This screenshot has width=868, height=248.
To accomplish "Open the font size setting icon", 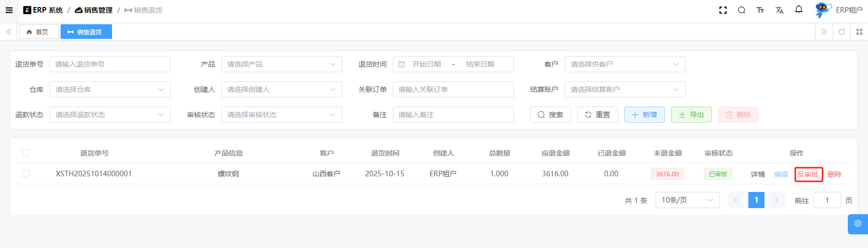I will tap(760, 10).
